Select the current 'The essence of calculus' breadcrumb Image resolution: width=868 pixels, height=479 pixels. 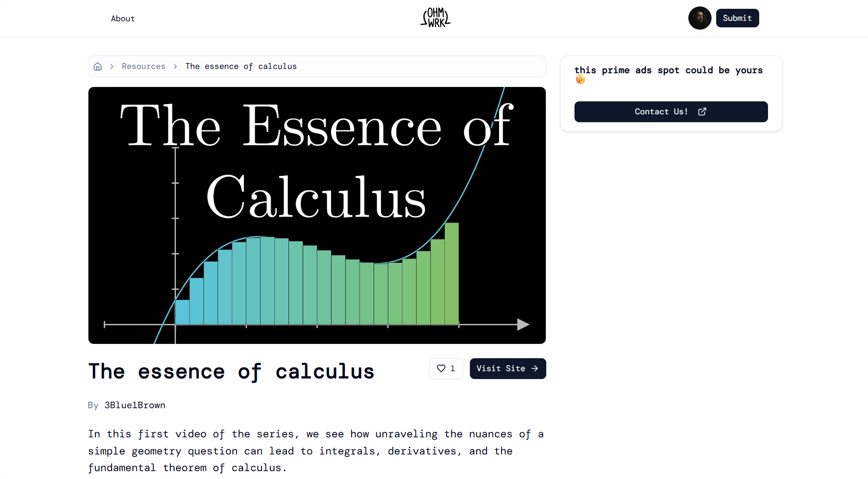(241, 67)
